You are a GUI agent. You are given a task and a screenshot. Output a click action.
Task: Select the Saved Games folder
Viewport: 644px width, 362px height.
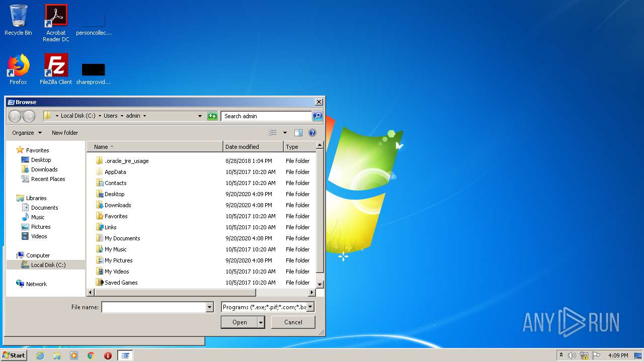pyautogui.click(x=121, y=283)
